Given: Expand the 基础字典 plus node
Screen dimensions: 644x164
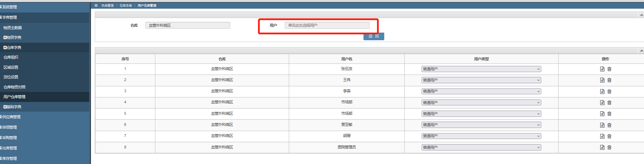Looking at the screenshot, I should (x=5, y=107).
